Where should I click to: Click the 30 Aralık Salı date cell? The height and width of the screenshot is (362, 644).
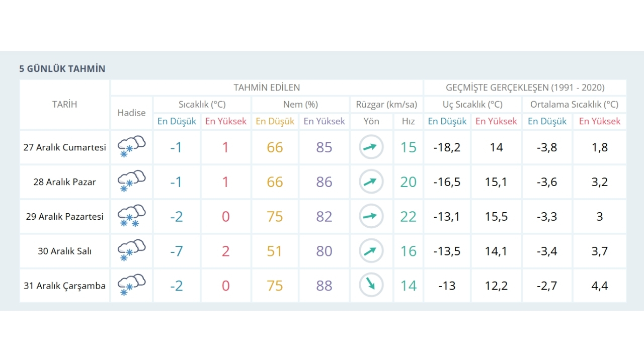[64, 251]
